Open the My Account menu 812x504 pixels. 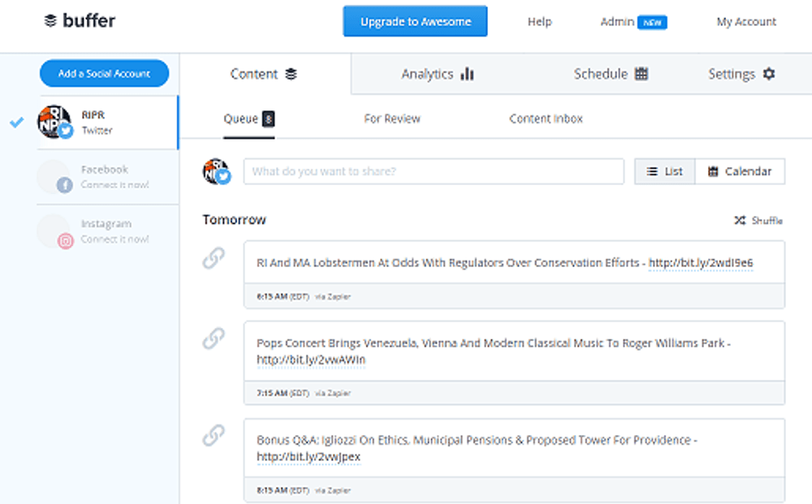pos(746,22)
